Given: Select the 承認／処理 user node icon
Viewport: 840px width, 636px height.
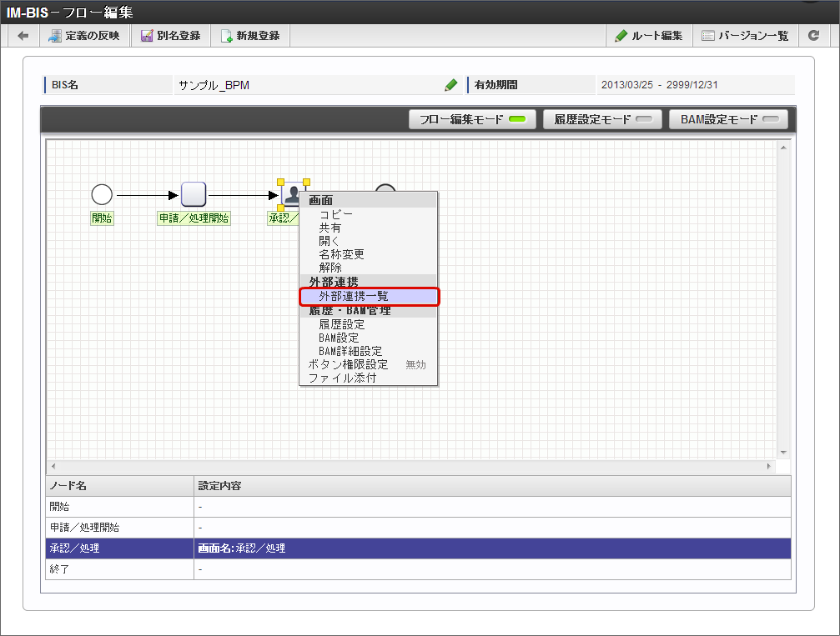Looking at the screenshot, I should point(292,193).
